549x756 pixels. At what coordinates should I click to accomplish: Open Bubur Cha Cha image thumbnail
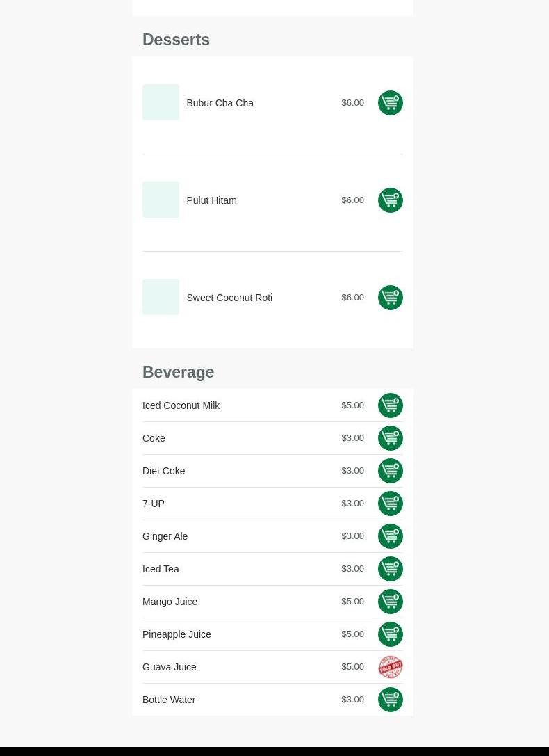[161, 102]
